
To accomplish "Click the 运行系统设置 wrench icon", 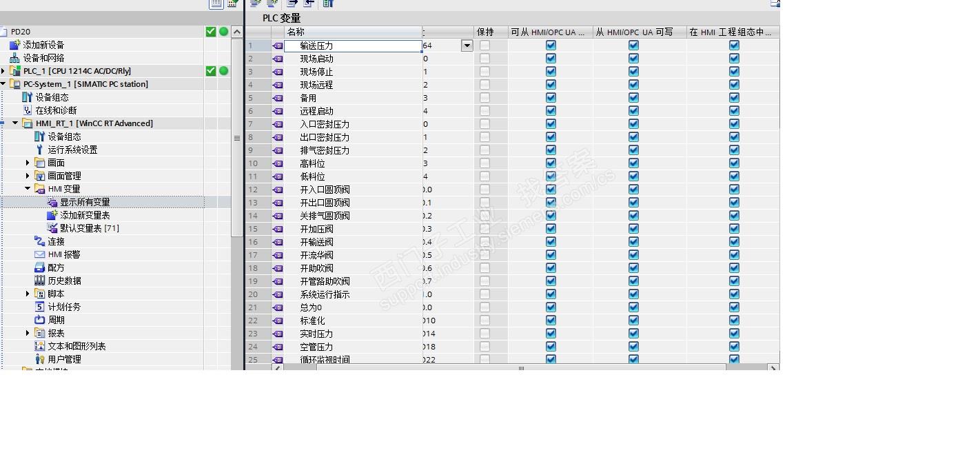I will (40, 150).
